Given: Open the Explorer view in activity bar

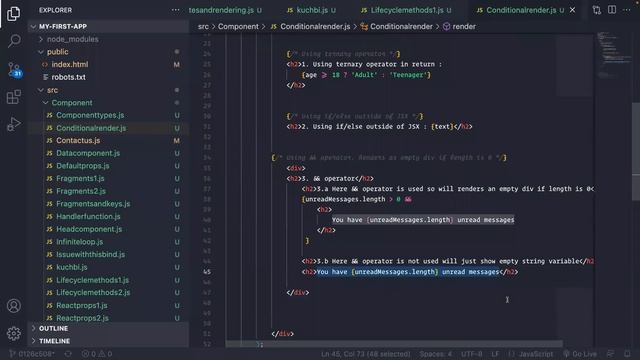Looking at the screenshot, I should pyautogui.click(x=13, y=13).
